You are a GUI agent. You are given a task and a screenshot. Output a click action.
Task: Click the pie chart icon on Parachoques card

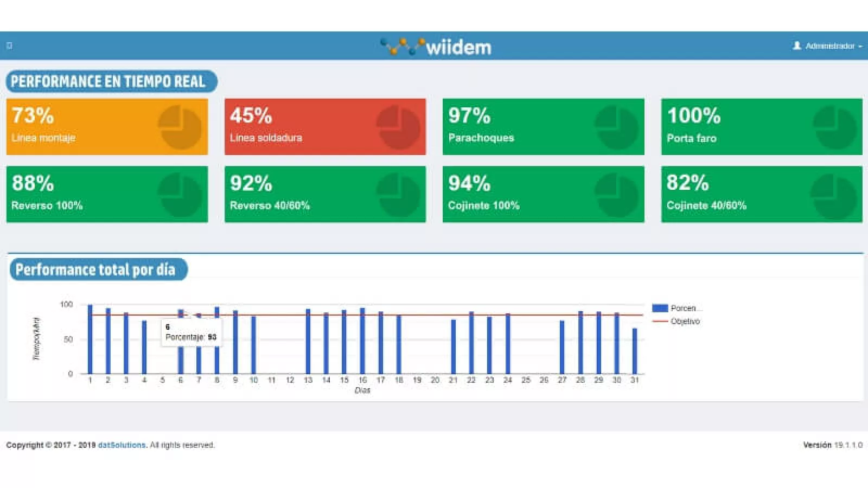tap(616, 127)
